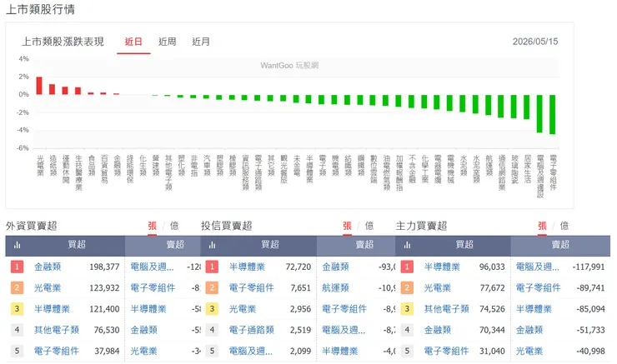Click the 主力 賣超 value -117,991
Image resolution: width=617 pixels, height=364 pixels.
pyautogui.click(x=589, y=267)
